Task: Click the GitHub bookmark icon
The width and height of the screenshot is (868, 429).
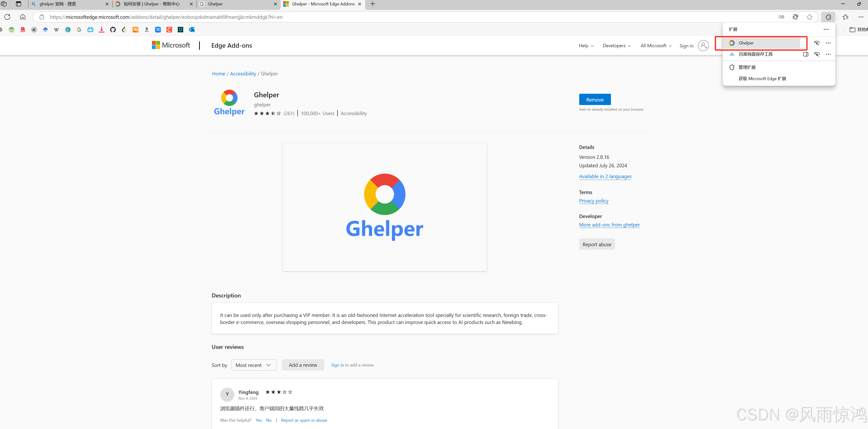Action: pyautogui.click(x=113, y=30)
